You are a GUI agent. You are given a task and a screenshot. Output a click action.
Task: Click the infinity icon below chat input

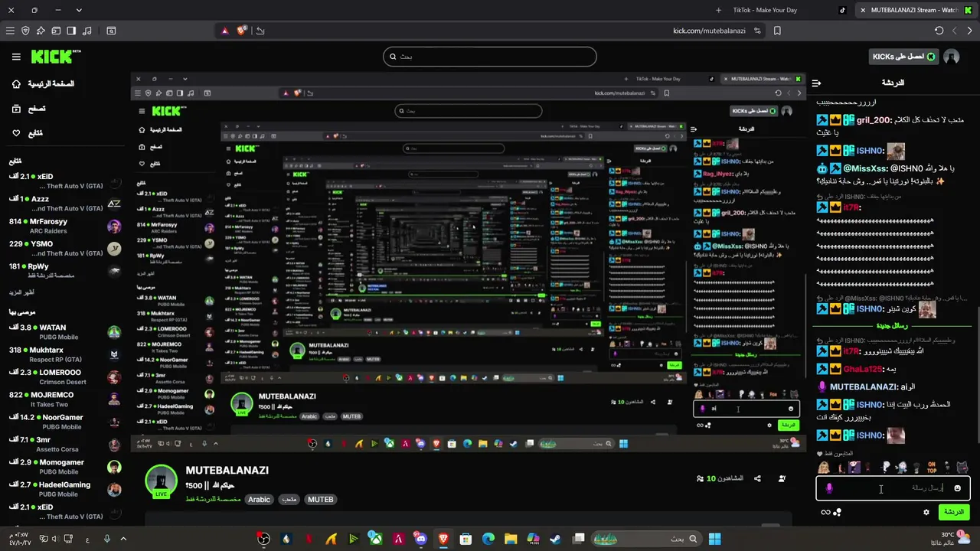click(825, 512)
